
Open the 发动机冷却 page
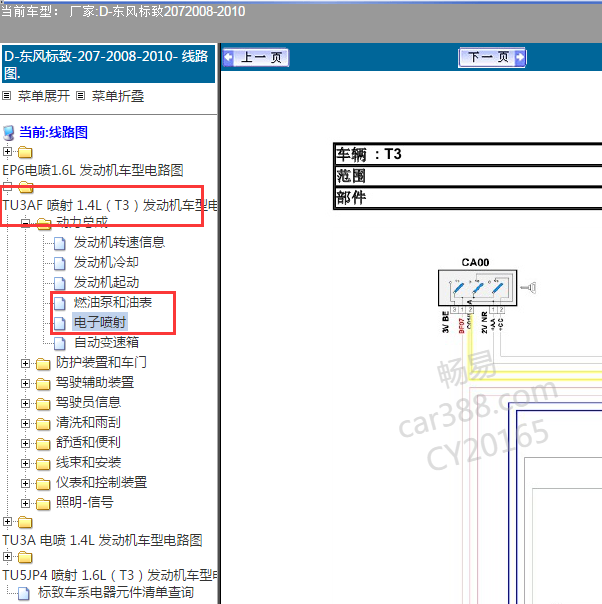click(106, 262)
